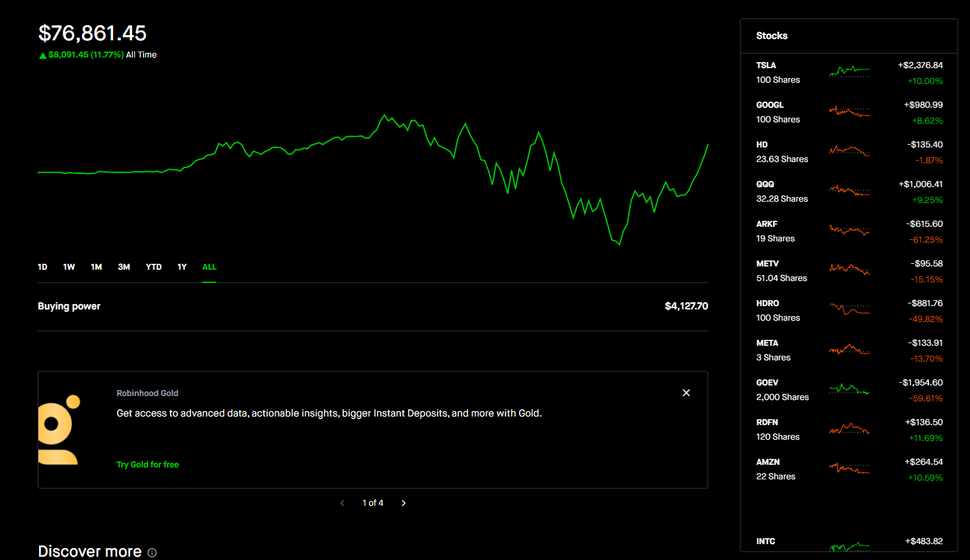Click META -13.70% percent change
970x560 pixels.
pos(926,359)
